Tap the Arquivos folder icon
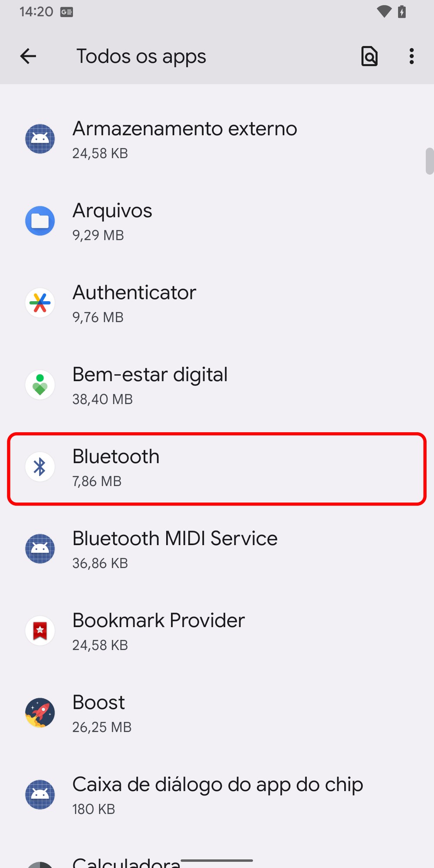Image resolution: width=434 pixels, height=868 pixels. tap(40, 221)
